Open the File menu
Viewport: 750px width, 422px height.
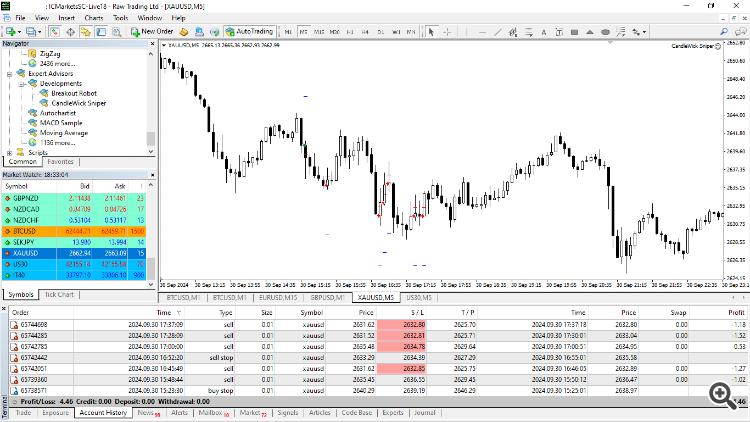20,18
